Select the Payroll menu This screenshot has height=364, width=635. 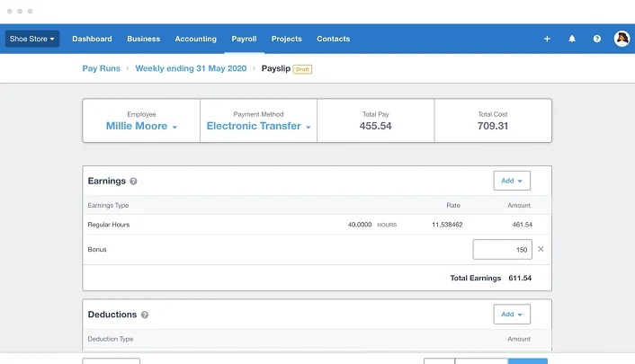pos(245,39)
